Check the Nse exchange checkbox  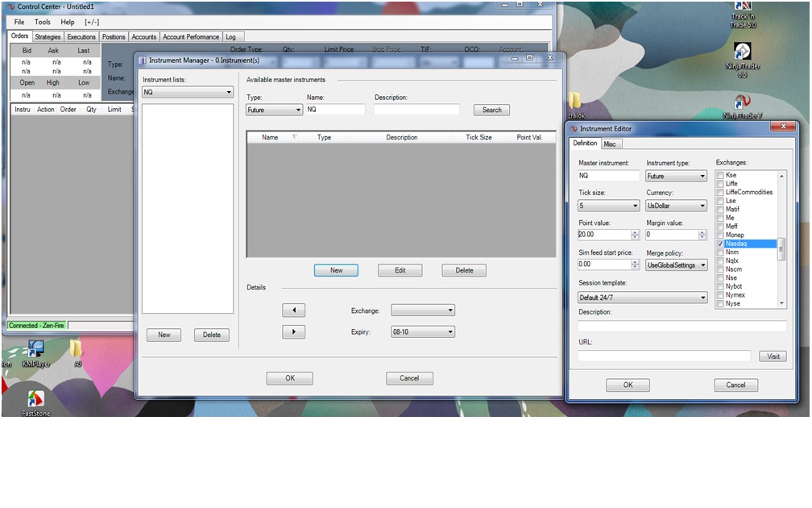coord(720,278)
